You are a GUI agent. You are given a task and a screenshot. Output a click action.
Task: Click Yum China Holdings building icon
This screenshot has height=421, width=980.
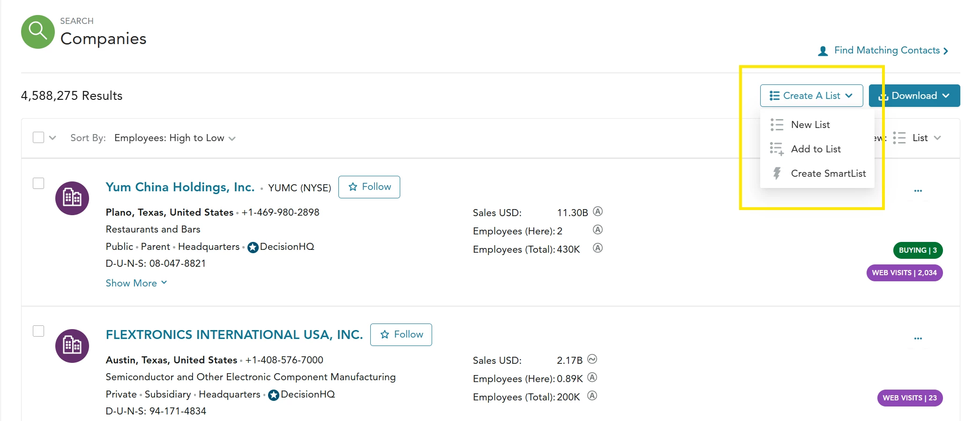pos(72,198)
